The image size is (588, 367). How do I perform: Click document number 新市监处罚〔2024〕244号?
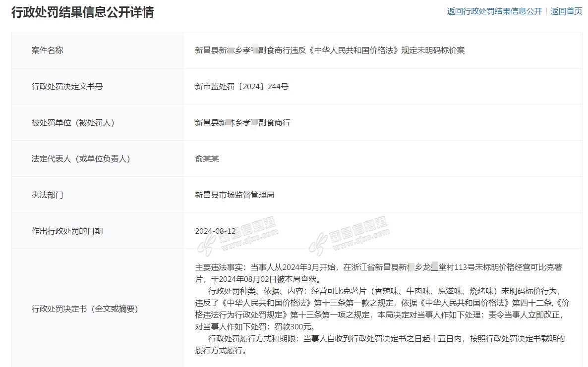(x=241, y=86)
